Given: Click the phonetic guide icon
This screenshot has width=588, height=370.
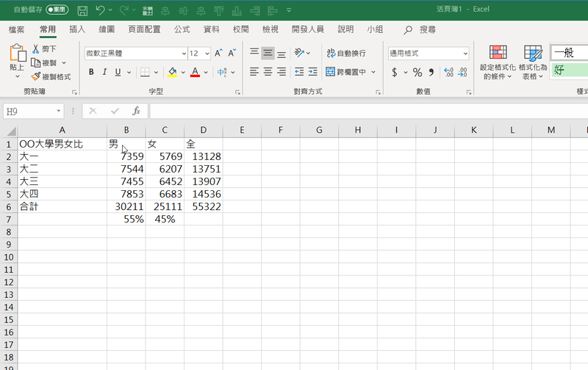Looking at the screenshot, I should click(x=222, y=72).
